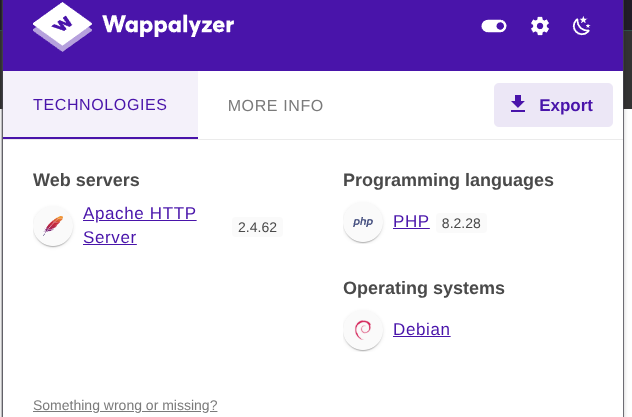Click the 8.2.28 version badge

[461, 223]
